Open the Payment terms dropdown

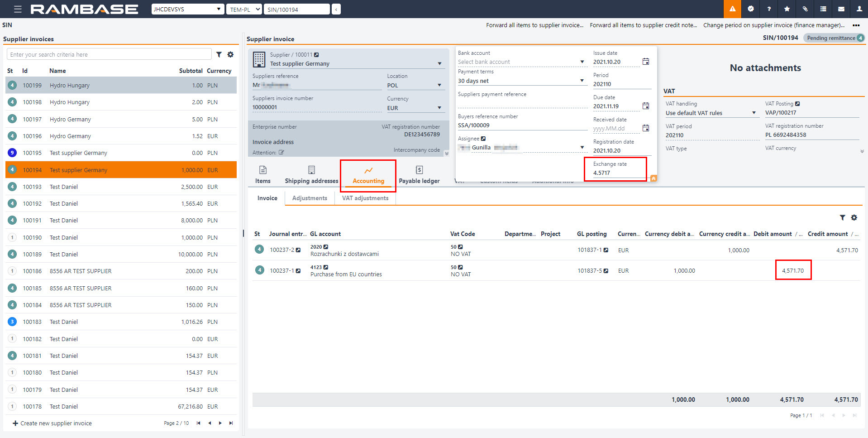click(582, 81)
